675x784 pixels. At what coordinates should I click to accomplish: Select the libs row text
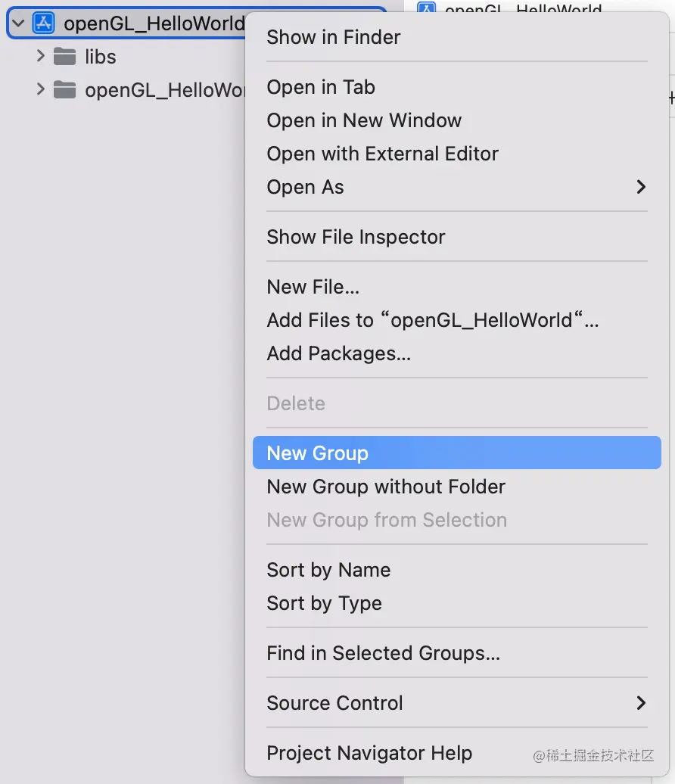pyautogui.click(x=101, y=57)
